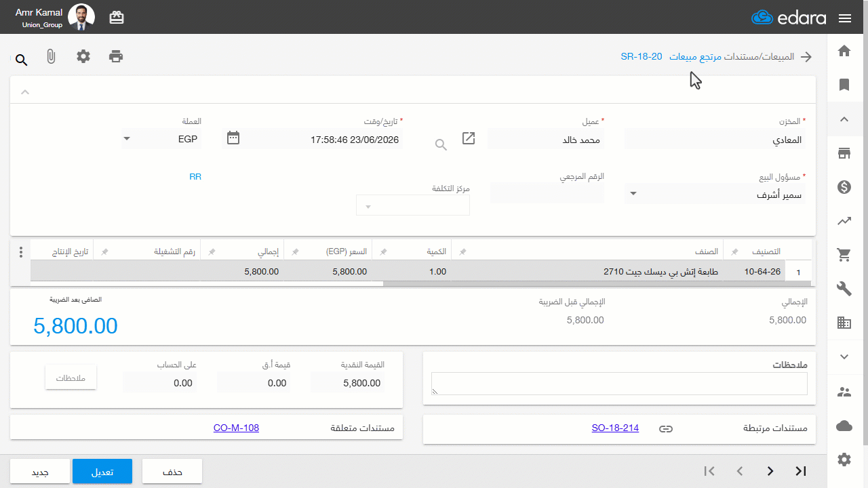This screenshot has height=488, width=868.
Task: Open the table three-dot options menu
Action: (21, 252)
